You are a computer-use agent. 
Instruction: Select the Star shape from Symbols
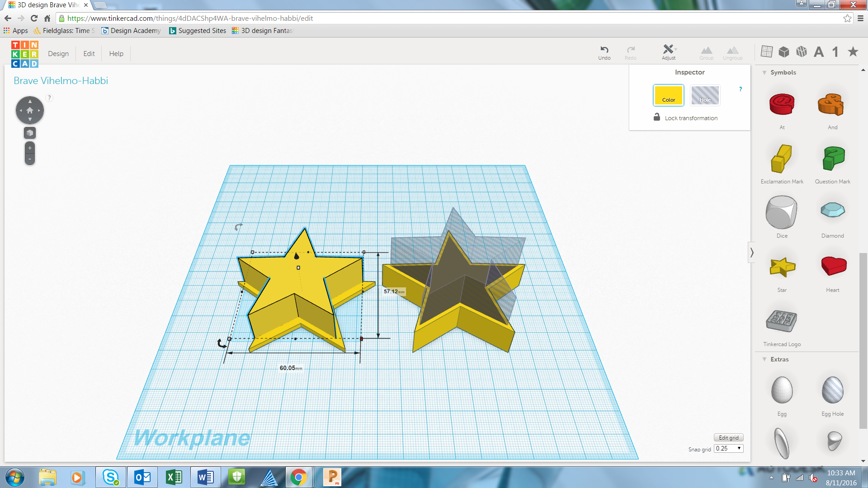782,267
